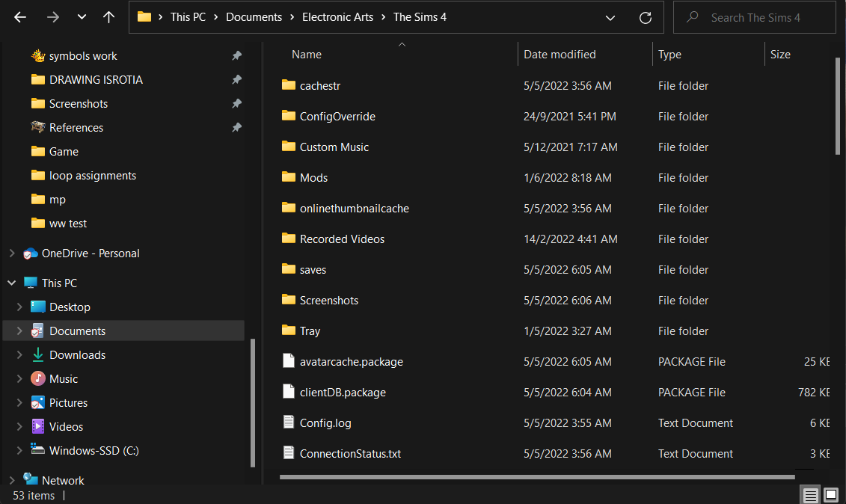Select the Custom Music folder icon
Image resolution: width=846 pixels, height=504 pixels.
point(289,147)
